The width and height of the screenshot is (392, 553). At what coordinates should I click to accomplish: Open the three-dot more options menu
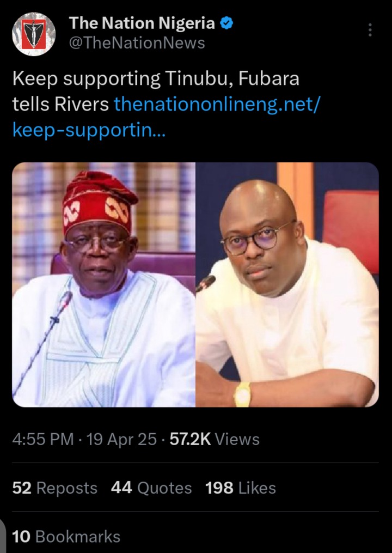(370, 30)
